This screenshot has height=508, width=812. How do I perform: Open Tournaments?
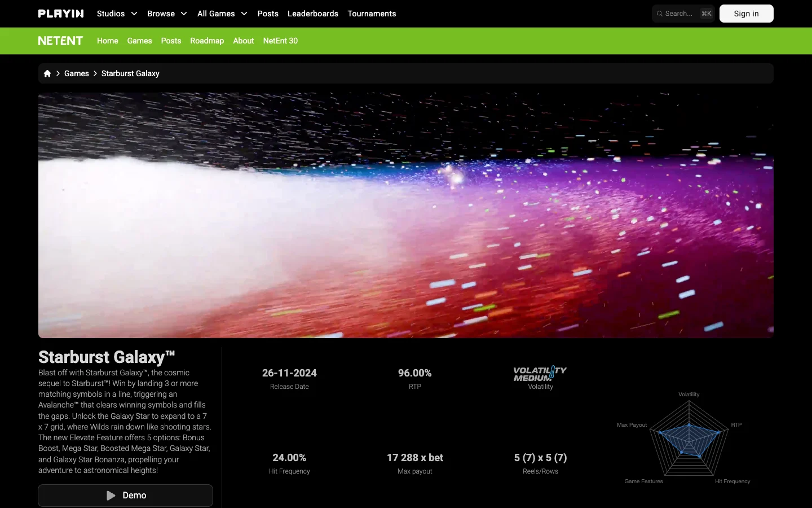click(372, 14)
